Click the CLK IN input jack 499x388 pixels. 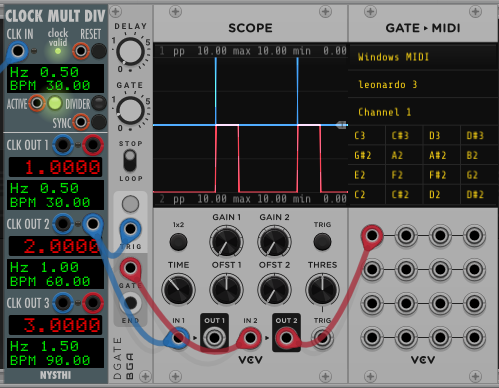[18, 51]
